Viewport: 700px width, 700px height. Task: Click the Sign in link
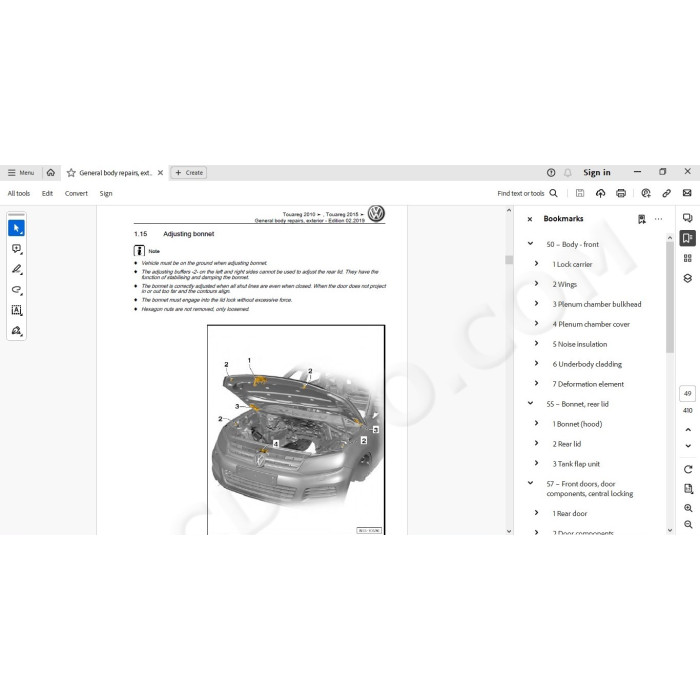(x=596, y=172)
